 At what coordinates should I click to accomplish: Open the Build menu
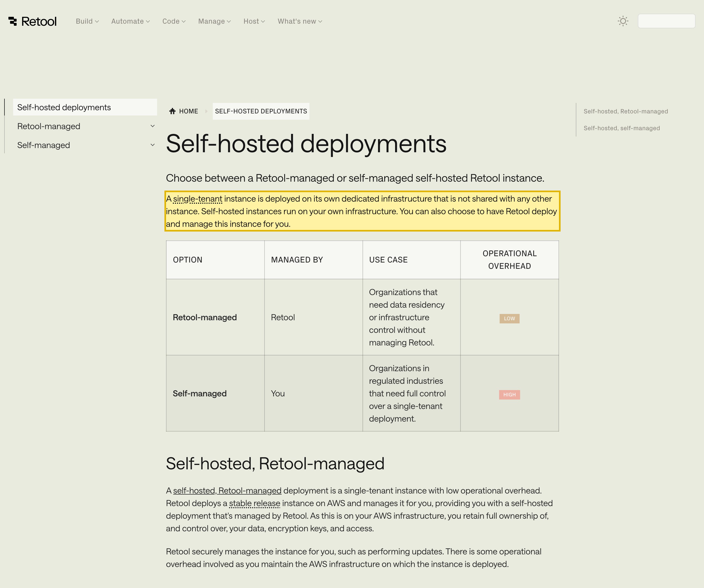[x=87, y=21]
